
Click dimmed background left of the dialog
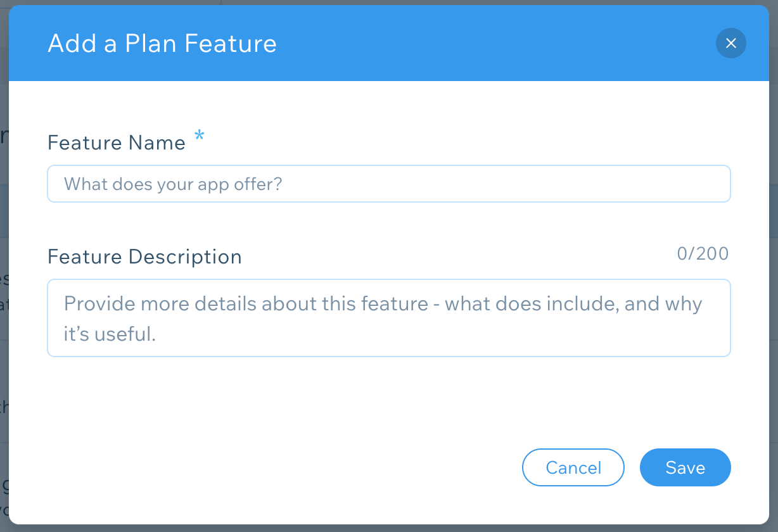click(x=4, y=266)
